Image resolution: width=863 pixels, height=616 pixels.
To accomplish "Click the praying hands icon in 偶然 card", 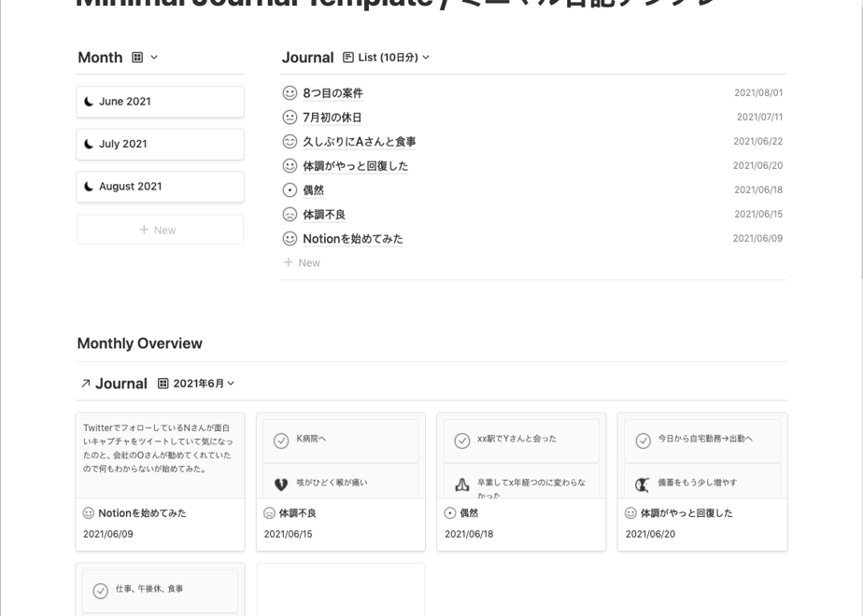I will 461,484.
